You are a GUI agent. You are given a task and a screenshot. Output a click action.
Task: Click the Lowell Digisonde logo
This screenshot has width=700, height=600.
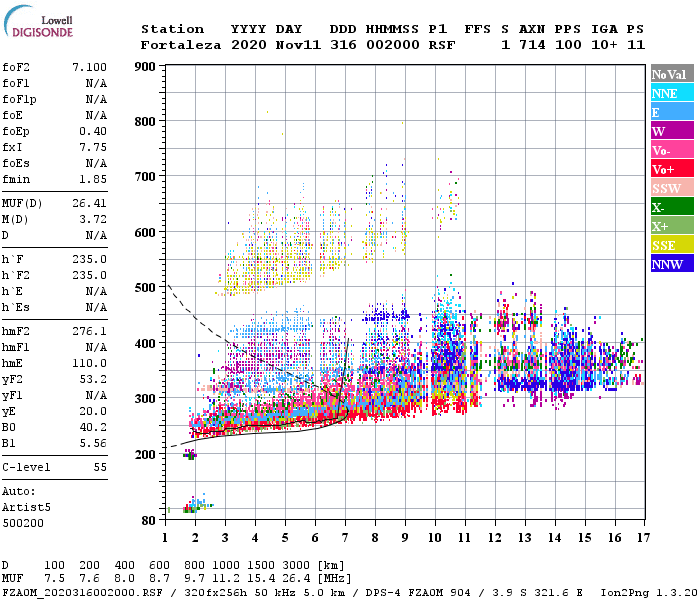pos(38,21)
